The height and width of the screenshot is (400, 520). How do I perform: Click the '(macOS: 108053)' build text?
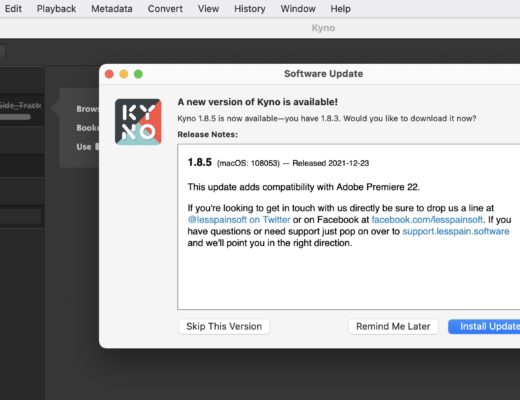[x=248, y=163]
